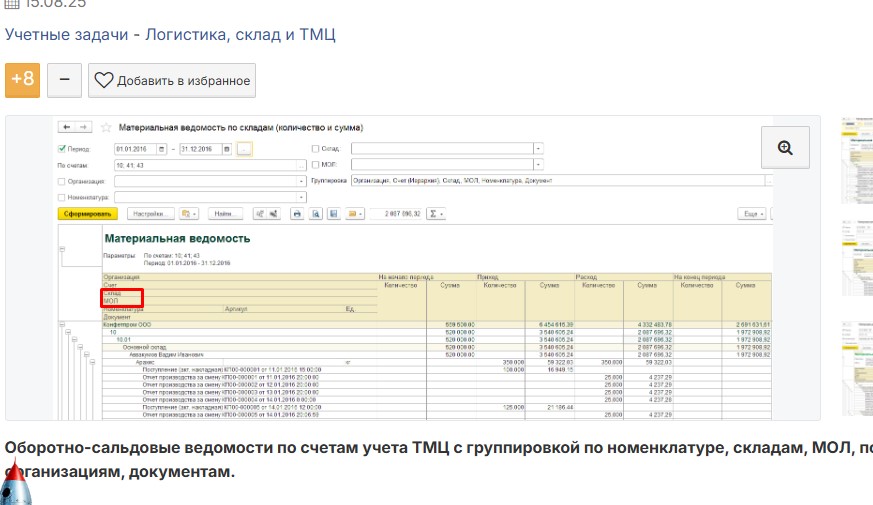Open the Номенклатура dropdown list

point(301,197)
